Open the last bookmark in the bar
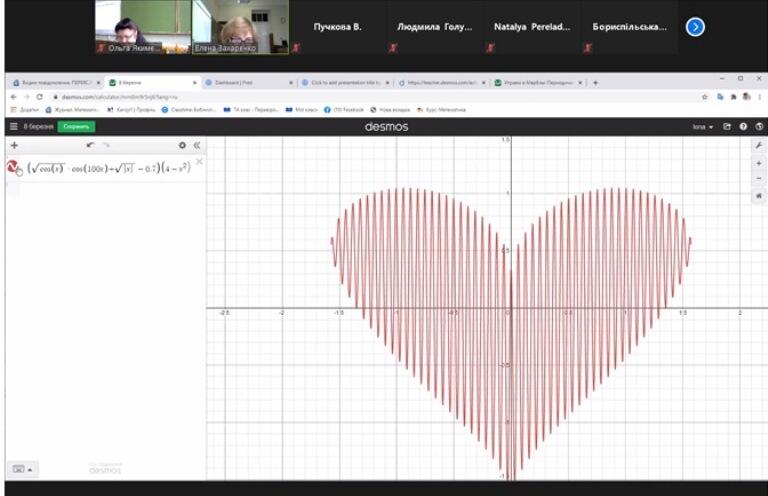Screen dimensions: 768x496 [x=441, y=110]
